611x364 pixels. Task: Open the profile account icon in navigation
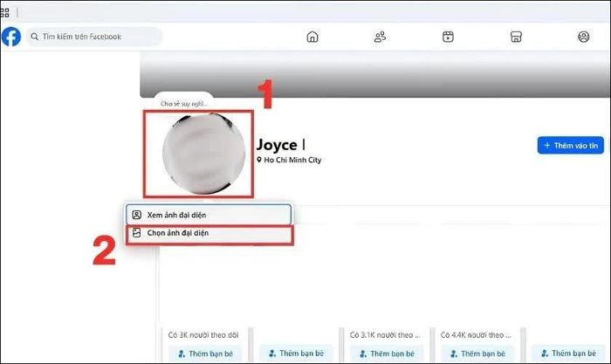[583, 37]
